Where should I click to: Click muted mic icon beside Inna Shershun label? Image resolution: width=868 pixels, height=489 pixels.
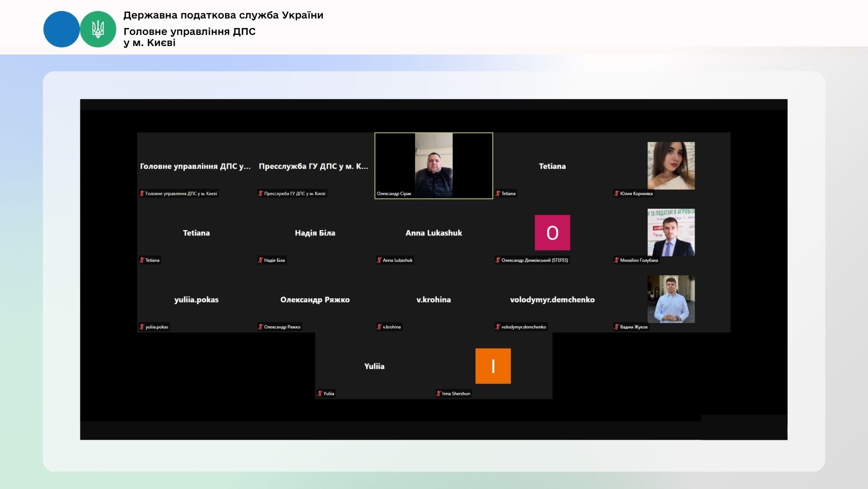[439, 394]
